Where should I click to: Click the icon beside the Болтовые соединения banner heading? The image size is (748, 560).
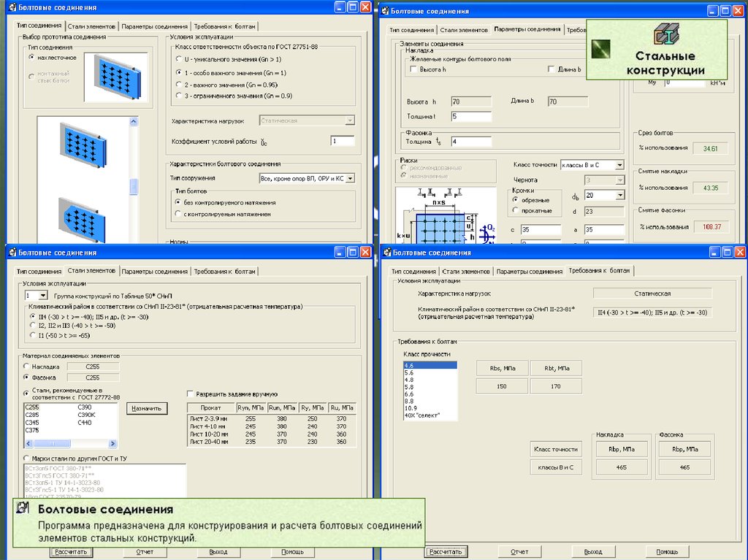coord(23,509)
